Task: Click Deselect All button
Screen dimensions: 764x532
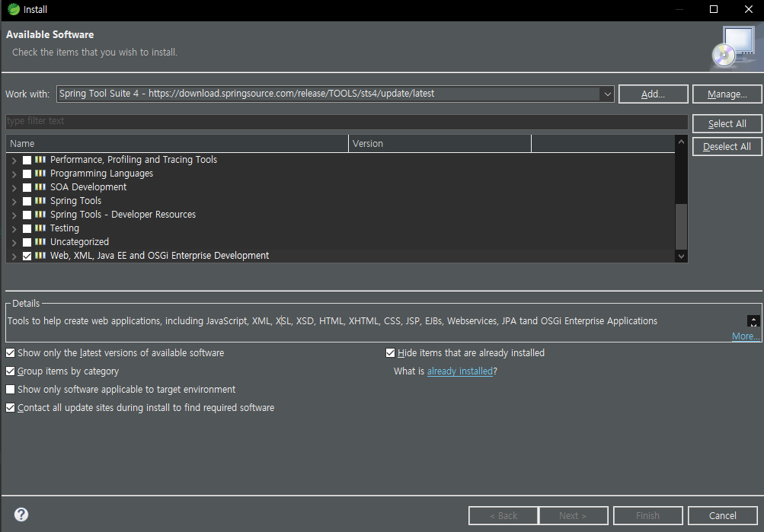Action: point(727,146)
